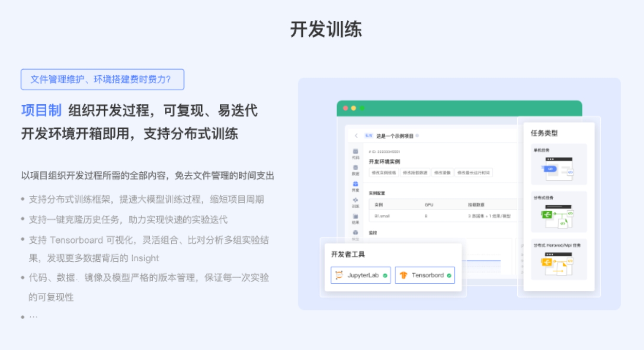Click the 开发者工具 panel title
Screen dimensions: 644x350
click(x=348, y=254)
